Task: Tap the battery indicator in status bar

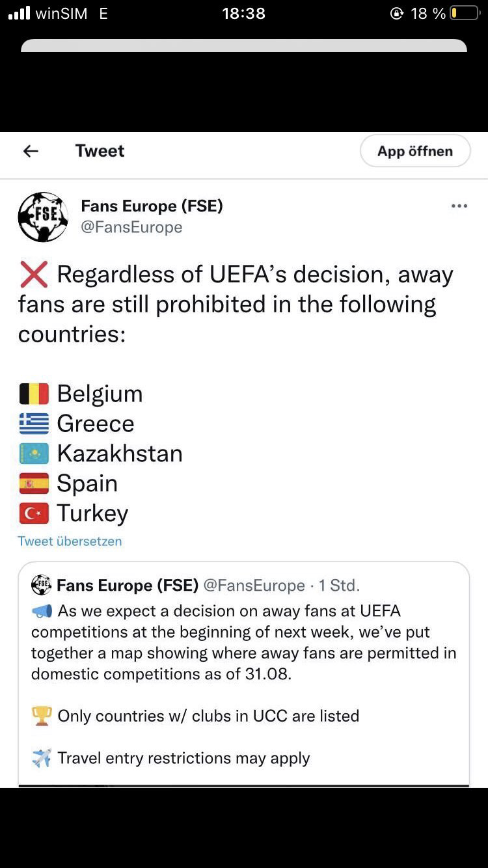Action: coord(465,13)
